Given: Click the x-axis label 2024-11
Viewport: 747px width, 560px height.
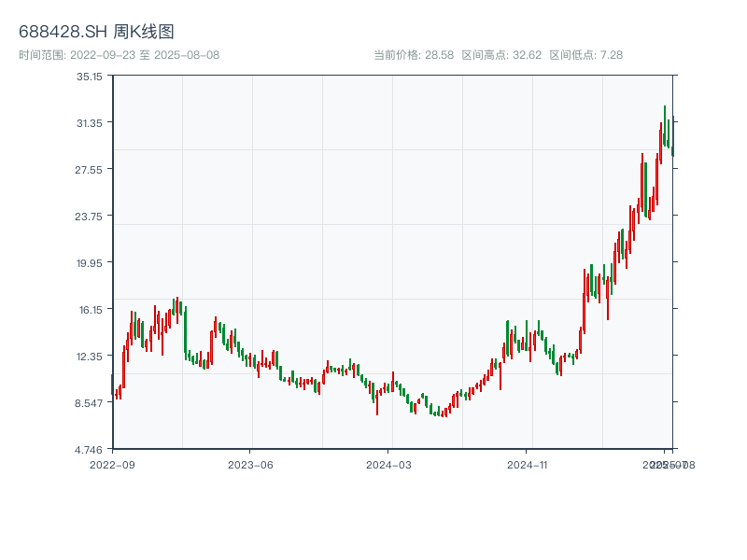Looking at the screenshot, I should [527, 465].
